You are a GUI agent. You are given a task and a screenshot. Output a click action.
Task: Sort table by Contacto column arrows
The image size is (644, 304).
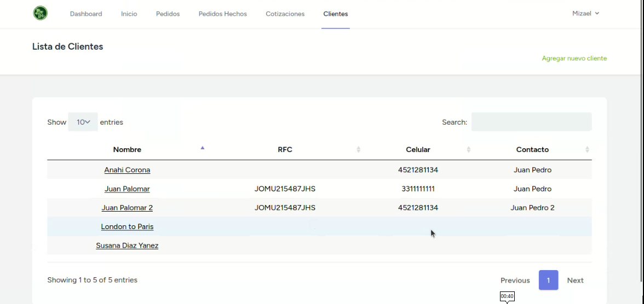click(587, 150)
